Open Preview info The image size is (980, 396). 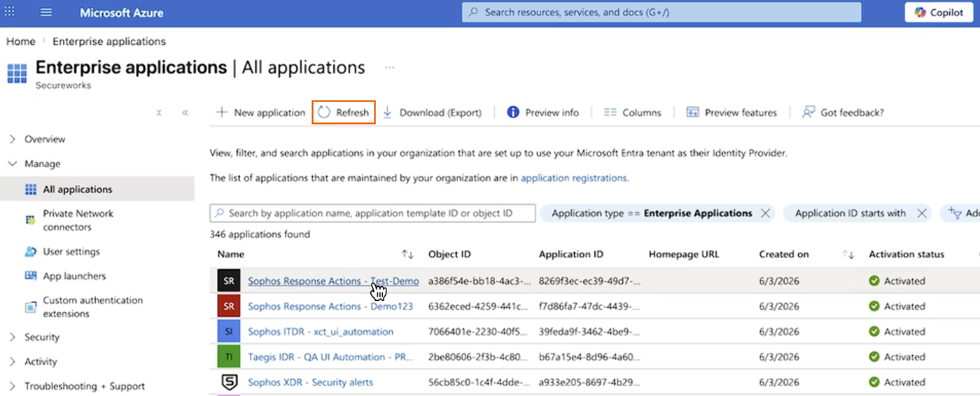tap(543, 113)
